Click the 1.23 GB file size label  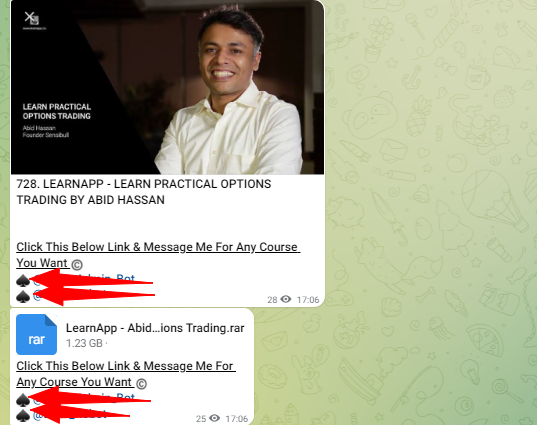click(x=84, y=343)
